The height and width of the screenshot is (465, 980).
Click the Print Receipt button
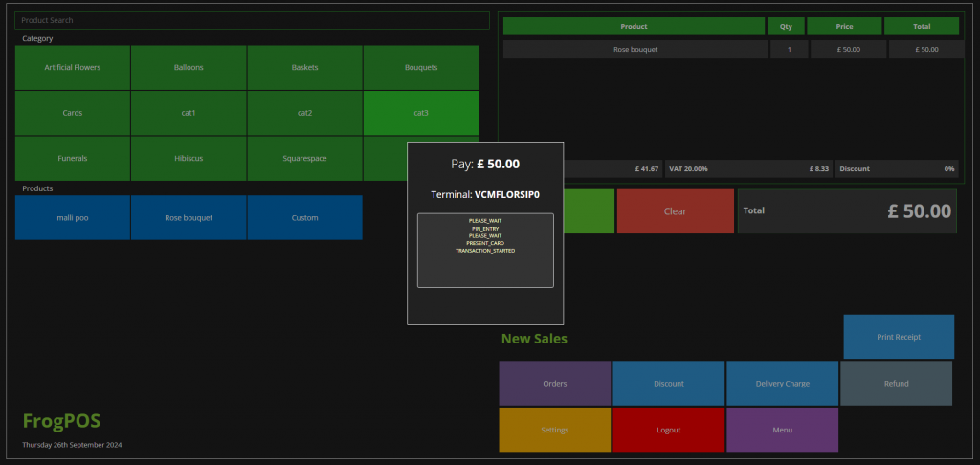click(898, 337)
